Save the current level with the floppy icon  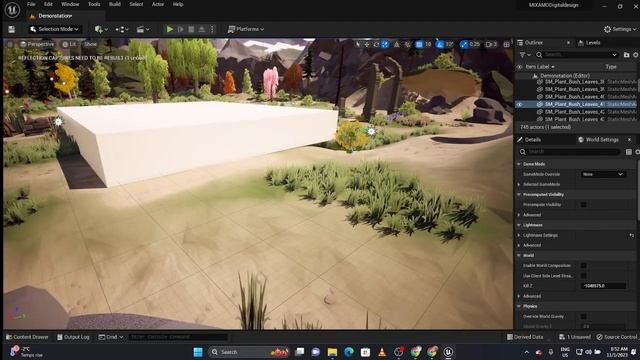11,29
